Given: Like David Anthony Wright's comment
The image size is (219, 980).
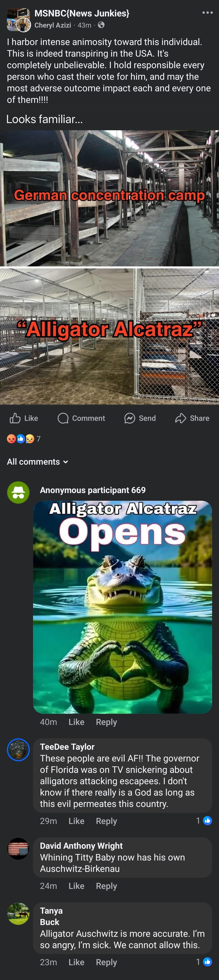Looking at the screenshot, I should point(76,886).
